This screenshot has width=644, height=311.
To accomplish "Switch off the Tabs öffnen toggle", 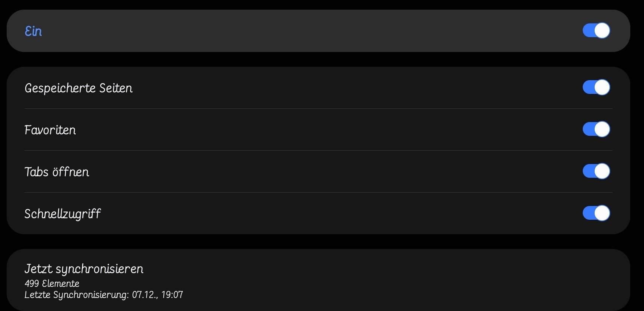I will (x=596, y=171).
